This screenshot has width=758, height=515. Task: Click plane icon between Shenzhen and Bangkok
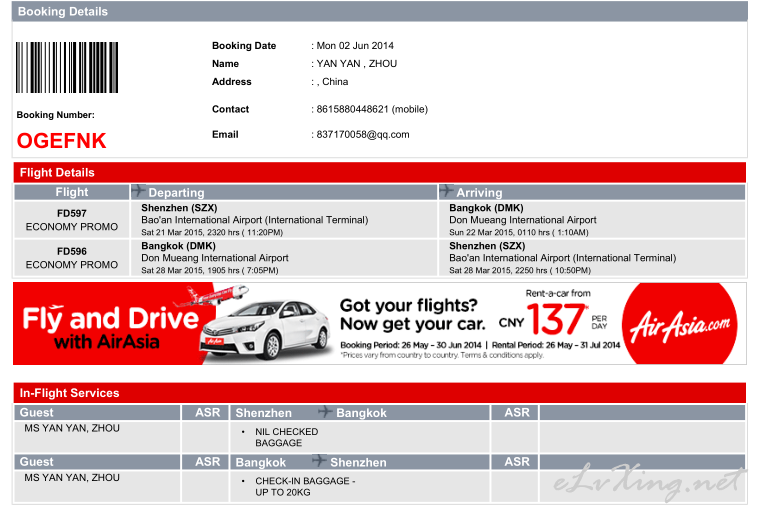click(x=325, y=412)
